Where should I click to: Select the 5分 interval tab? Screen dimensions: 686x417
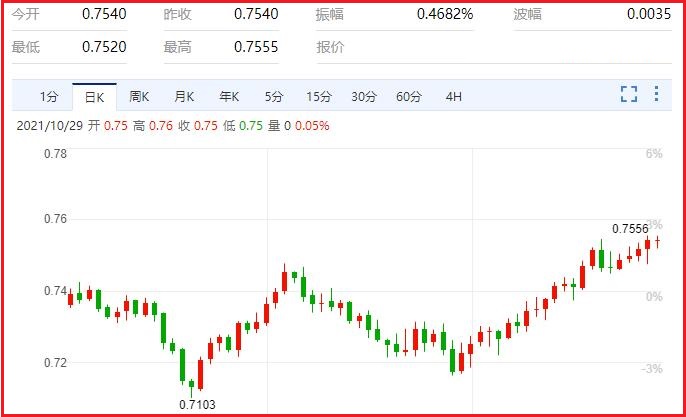pyautogui.click(x=274, y=96)
